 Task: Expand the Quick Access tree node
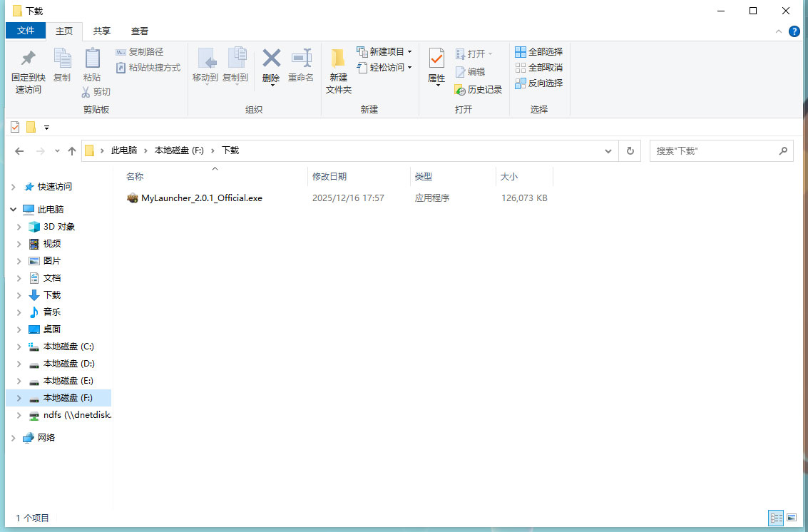click(x=14, y=187)
